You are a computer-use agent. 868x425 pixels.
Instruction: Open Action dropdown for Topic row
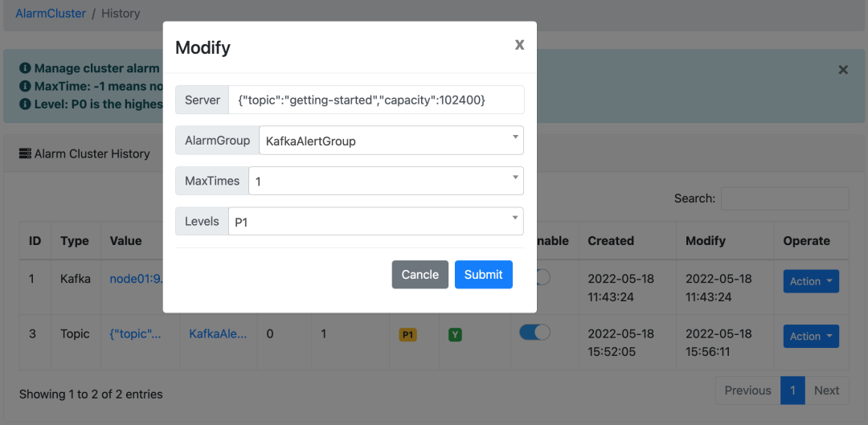(811, 337)
